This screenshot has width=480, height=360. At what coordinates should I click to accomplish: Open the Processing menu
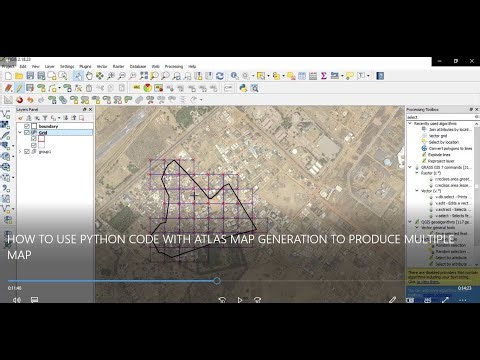point(174,66)
